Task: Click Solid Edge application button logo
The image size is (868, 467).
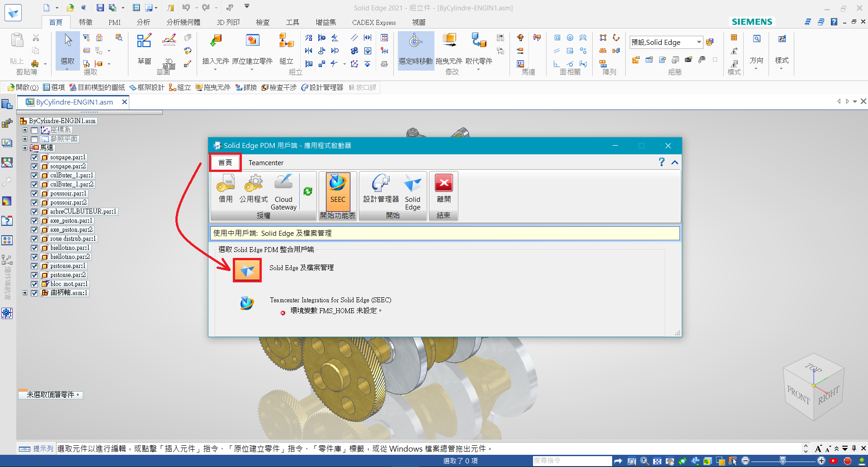Action: [x=13, y=13]
